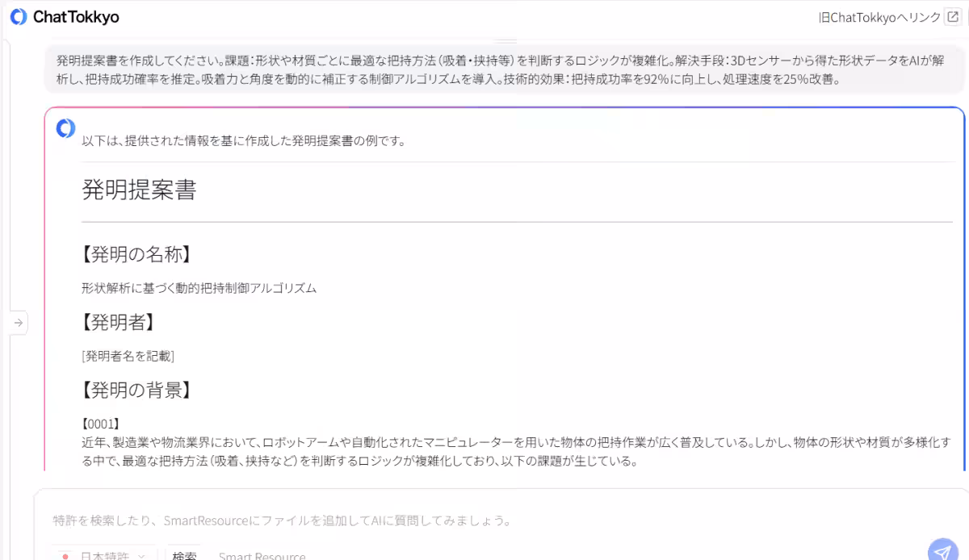Open the 日本特許 database dropdown

105,555
